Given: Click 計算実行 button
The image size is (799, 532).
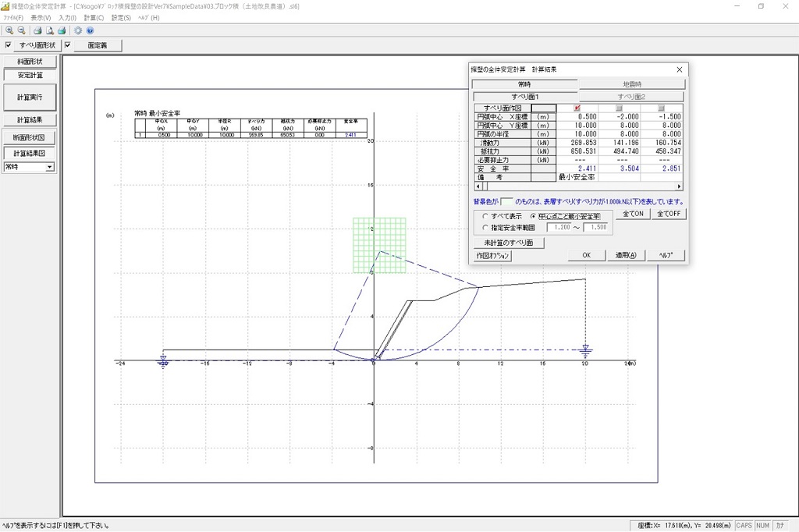Looking at the screenshot, I should click(30, 97).
